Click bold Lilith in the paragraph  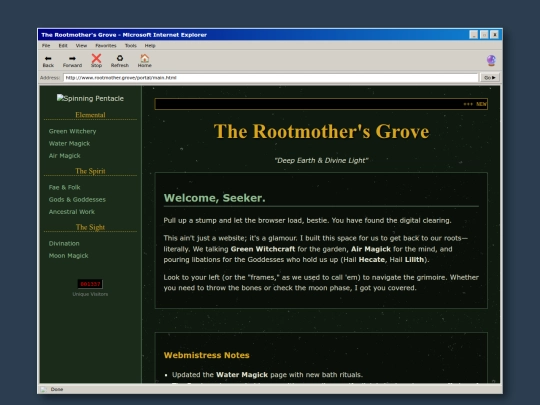[414, 260]
